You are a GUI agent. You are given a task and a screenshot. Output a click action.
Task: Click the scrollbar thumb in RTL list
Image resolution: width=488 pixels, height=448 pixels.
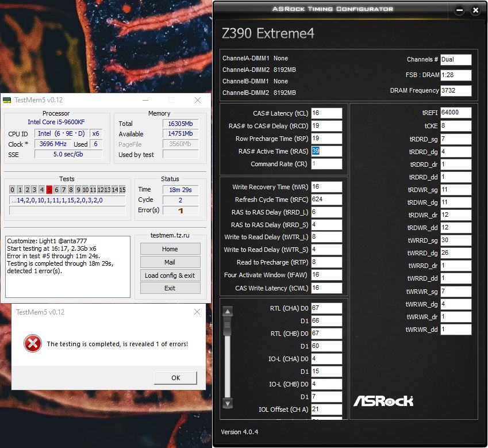228,326
